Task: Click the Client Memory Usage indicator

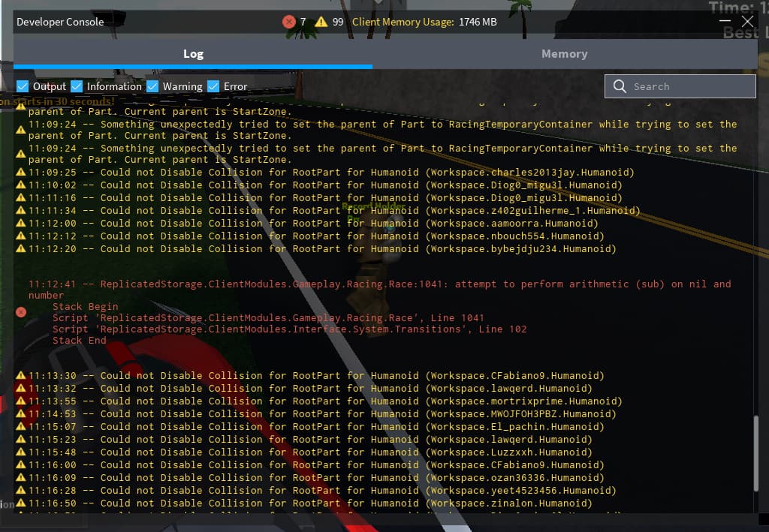Action: point(417,22)
